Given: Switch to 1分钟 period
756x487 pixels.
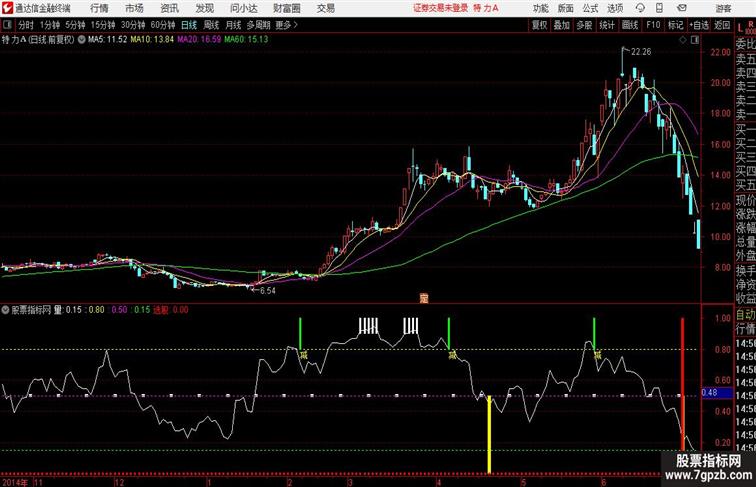Looking at the screenshot, I should (49, 25).
